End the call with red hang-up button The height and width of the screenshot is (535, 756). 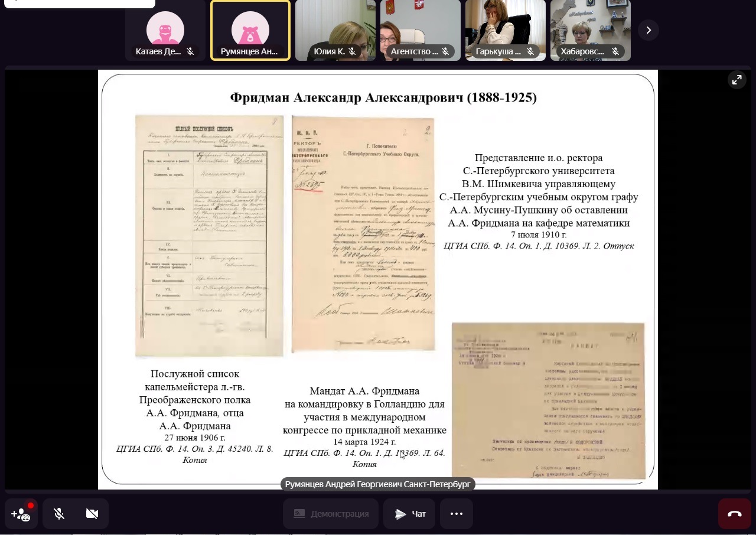pos(734,514)
